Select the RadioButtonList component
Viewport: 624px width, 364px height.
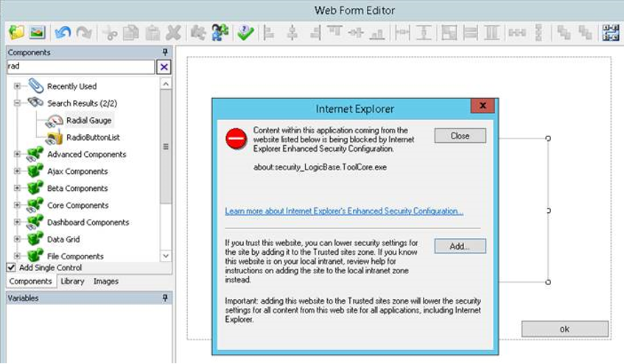[93, 137]
